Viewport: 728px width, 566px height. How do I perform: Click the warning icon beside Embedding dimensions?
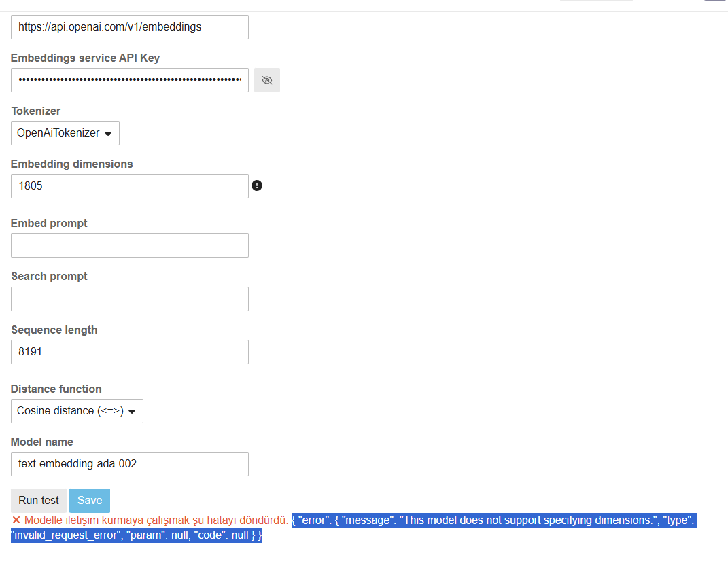[x=257, y=185]
